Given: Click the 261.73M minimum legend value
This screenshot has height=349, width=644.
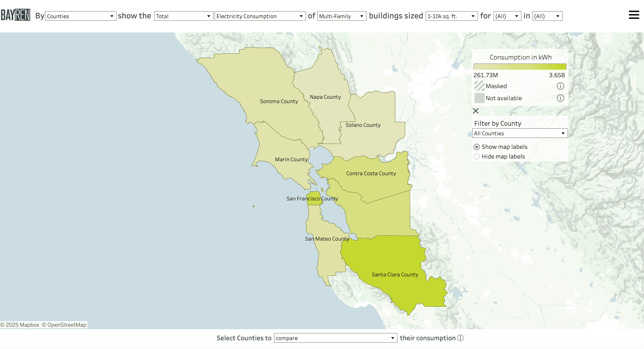Looking at the screenshot, I should tap(486, 75).
